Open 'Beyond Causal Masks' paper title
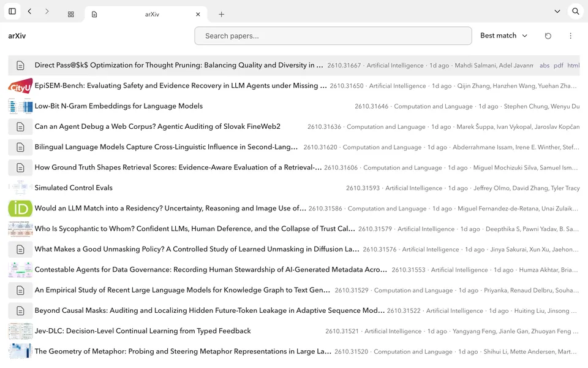588x368 pixels. pyautogui.click(x=209, y=310)
